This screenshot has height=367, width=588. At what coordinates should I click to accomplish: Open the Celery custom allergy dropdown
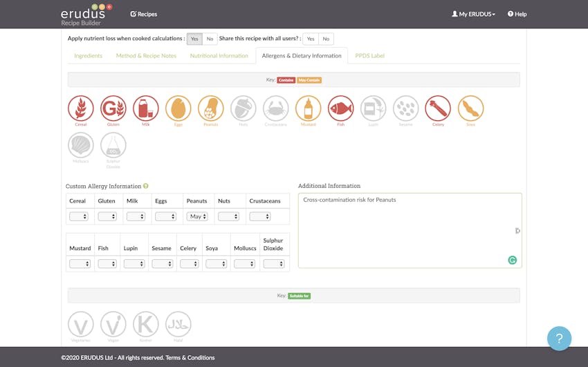tap(190, 263)
